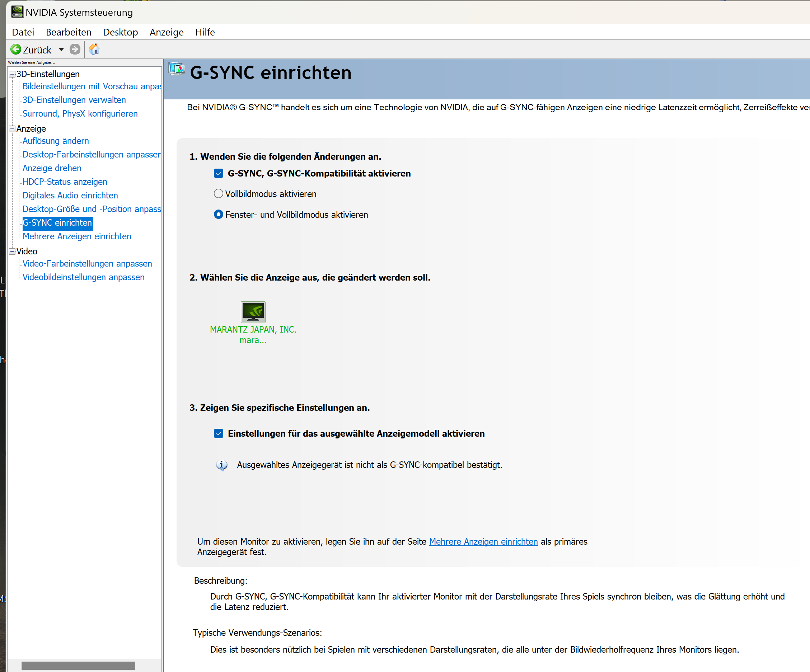Follow the Mehrere Anzeigen einrichten hyperlink
810x672 pixels.
pyautogui.click(x=483, y=542)
